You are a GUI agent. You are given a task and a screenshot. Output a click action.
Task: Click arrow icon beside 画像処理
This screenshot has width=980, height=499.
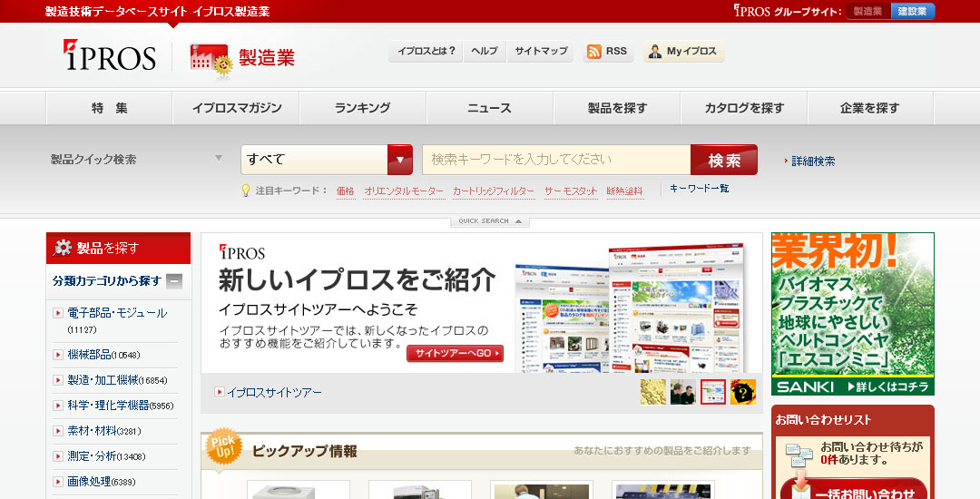tap(58, 482)
